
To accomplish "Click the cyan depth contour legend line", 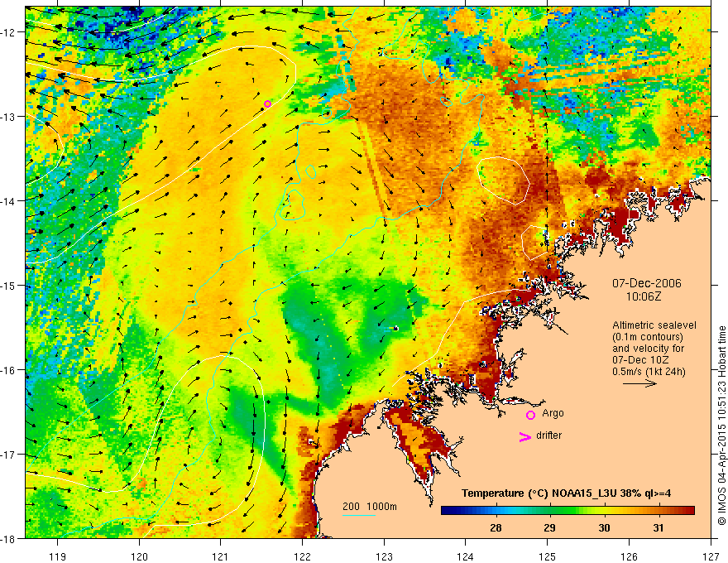I will pyautogui.click(x=359, y=515).
